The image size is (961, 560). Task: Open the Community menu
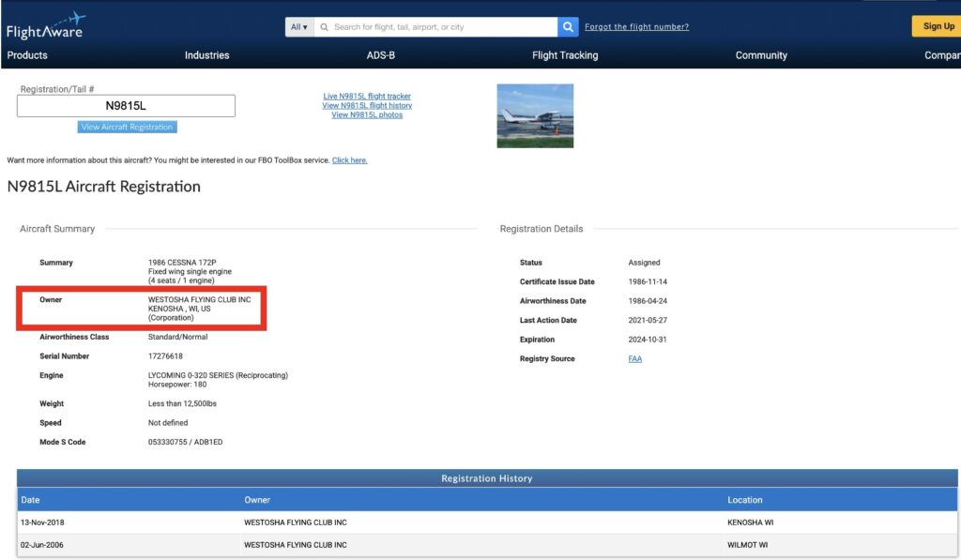pos(761,55)
